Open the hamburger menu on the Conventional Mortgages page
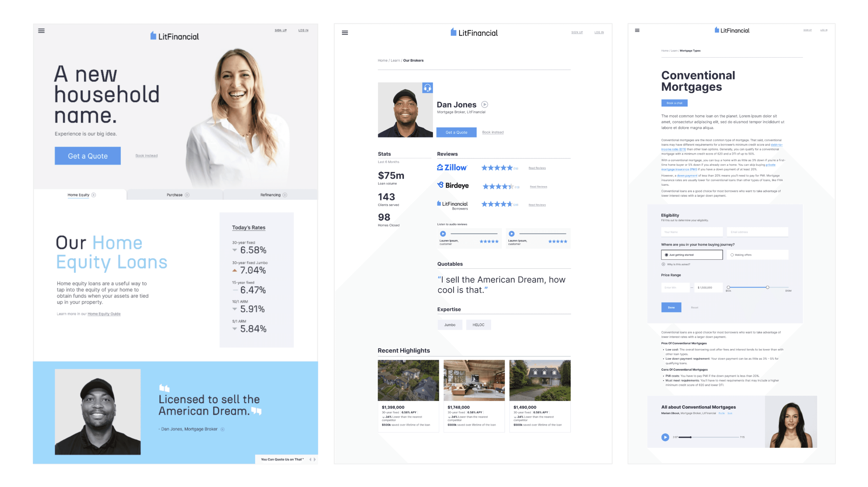868x487 pixels. [x=637, y=30]
